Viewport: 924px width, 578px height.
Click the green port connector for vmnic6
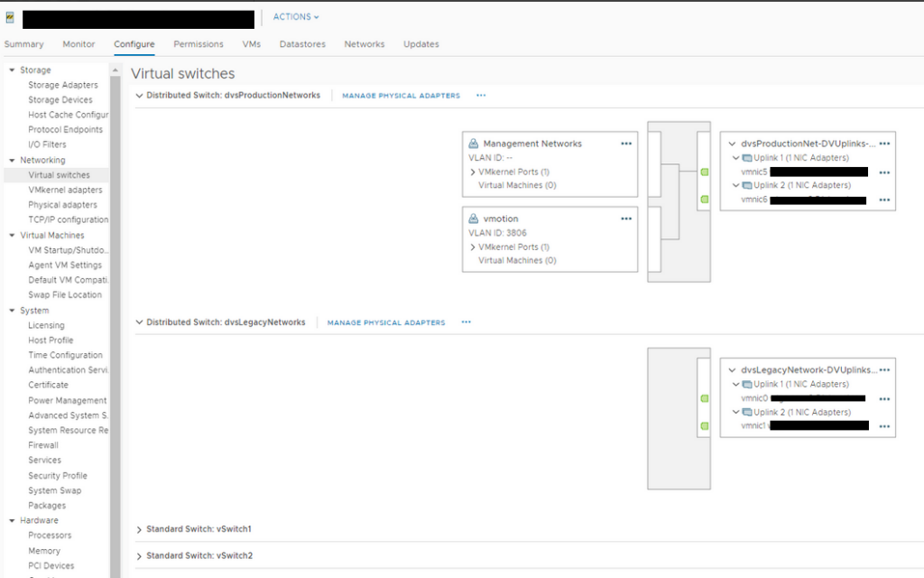(704, 200)
